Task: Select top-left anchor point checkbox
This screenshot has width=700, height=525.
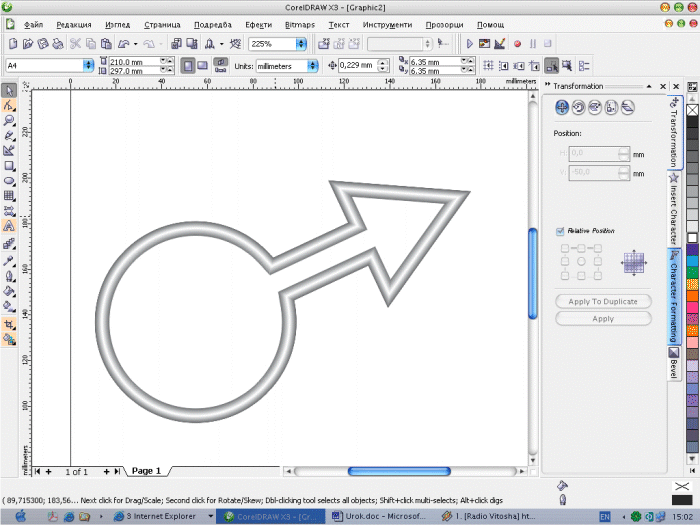Action: (565, 248)
